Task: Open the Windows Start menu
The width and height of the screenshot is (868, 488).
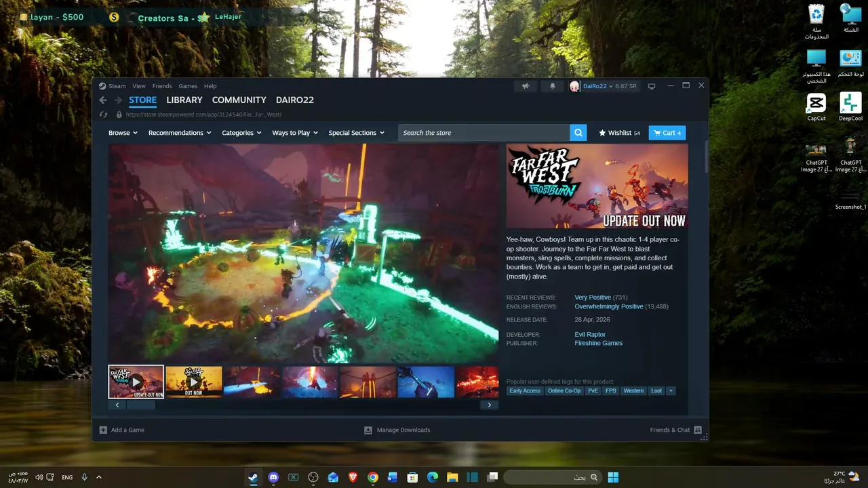Action: (x=613, y=477)
